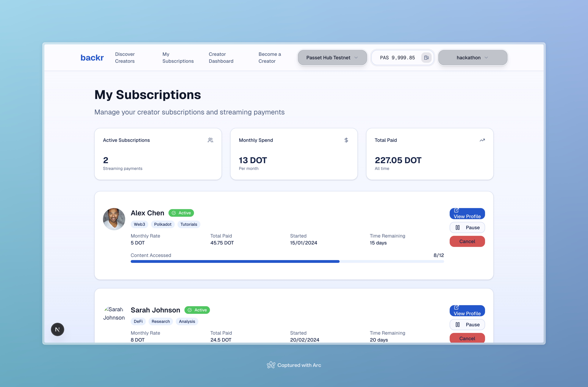Screen dimensions: 588x387
Task: Click the Monthly Spend dollar icon
Action: 346,140
